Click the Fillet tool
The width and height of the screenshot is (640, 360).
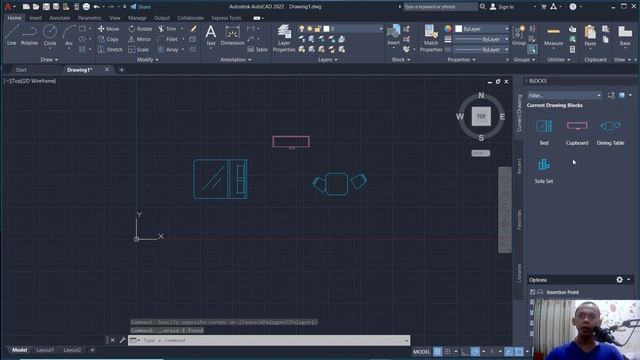pos(168,39)
